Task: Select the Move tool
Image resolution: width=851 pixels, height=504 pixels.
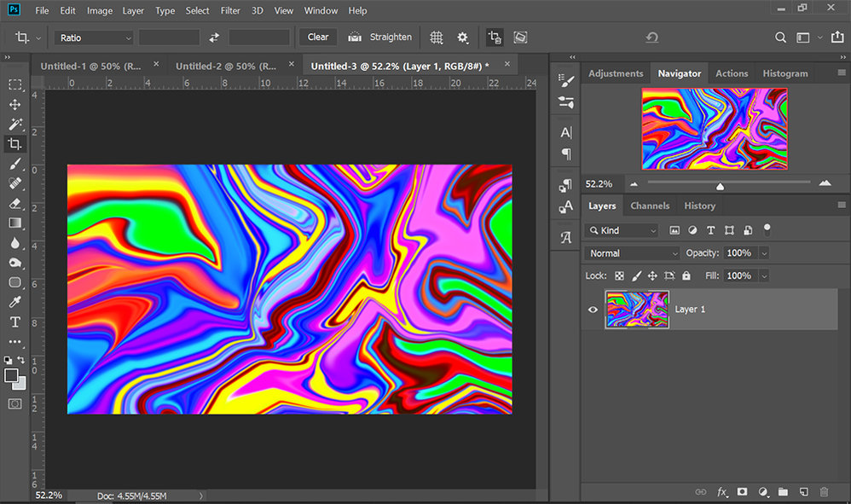Action: pos(14,104)
